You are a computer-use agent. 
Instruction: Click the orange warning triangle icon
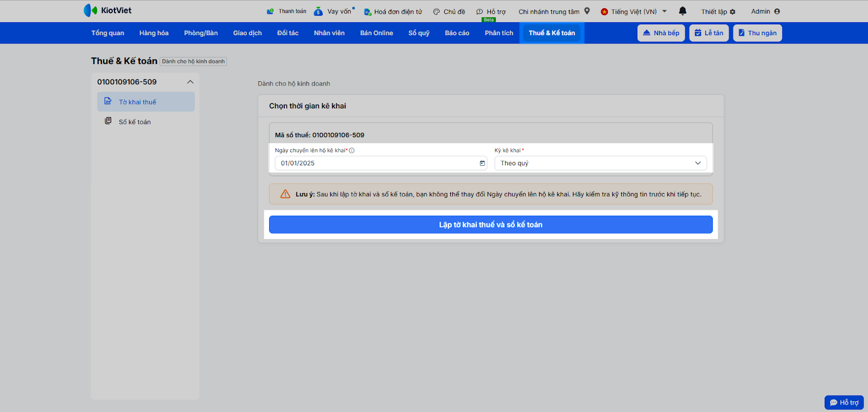pyautogui.click(x=285, y=194)
